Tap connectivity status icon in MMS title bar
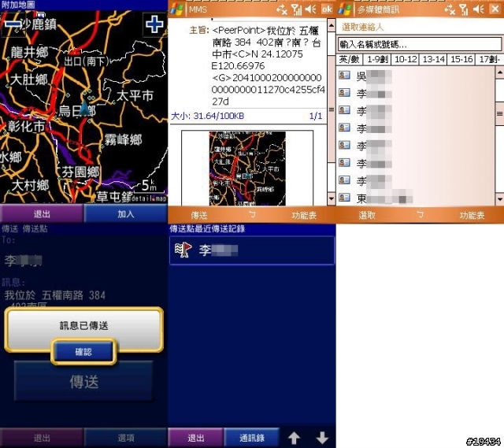 [282, 9]
